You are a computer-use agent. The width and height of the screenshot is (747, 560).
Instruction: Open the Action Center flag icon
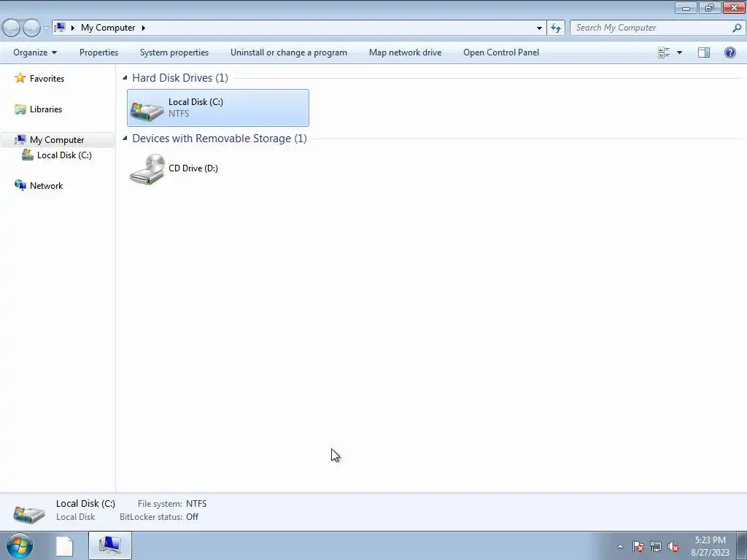(x=638, y=546)
